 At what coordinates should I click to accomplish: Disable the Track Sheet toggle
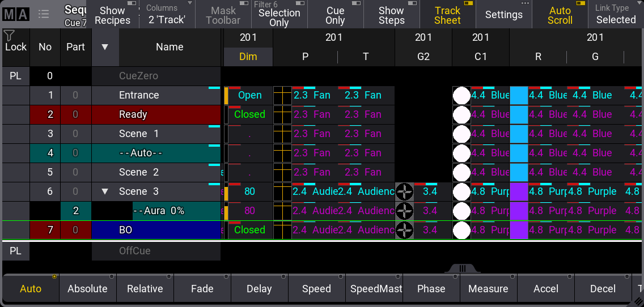[447, 15]
